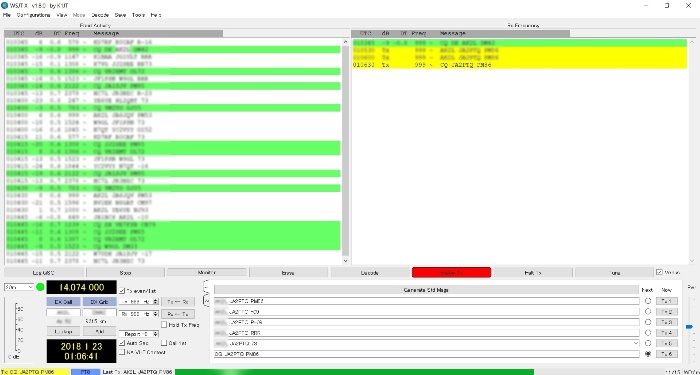Open the 20m band dropdown

tap(19, 287)
